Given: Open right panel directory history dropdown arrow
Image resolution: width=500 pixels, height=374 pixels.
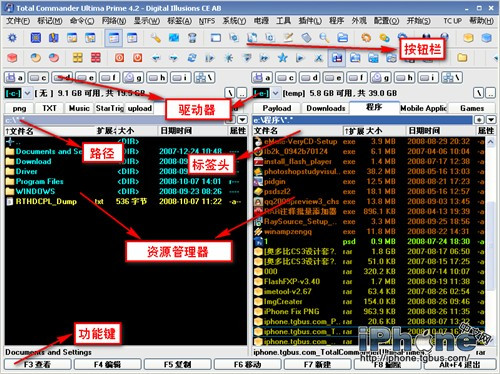Looking at the screenshot, I should [491, 120].
